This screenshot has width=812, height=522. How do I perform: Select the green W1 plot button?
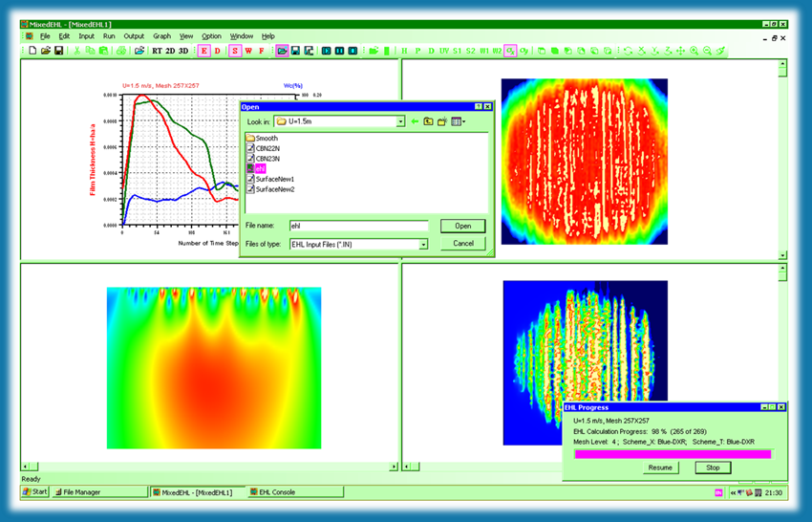(484, 51)
